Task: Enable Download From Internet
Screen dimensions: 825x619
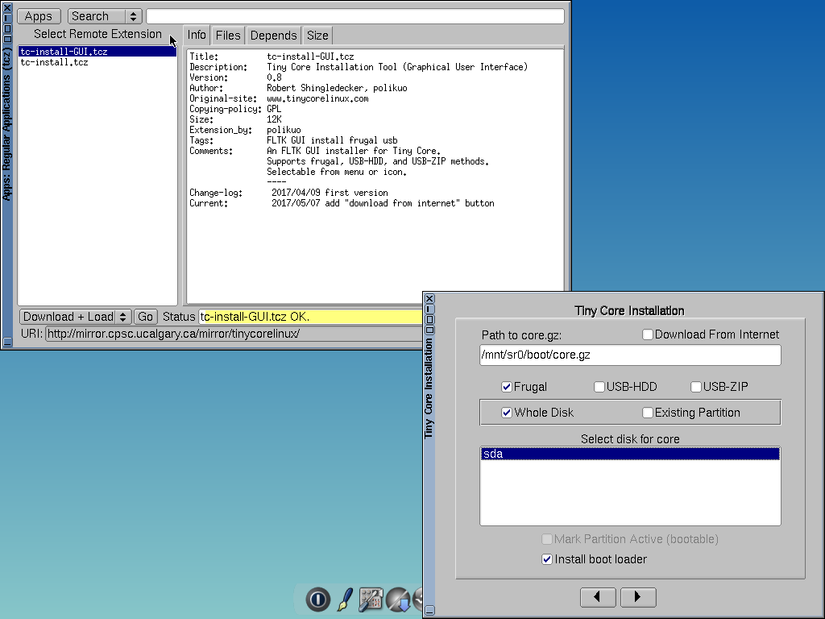Action: click(647, 334)
